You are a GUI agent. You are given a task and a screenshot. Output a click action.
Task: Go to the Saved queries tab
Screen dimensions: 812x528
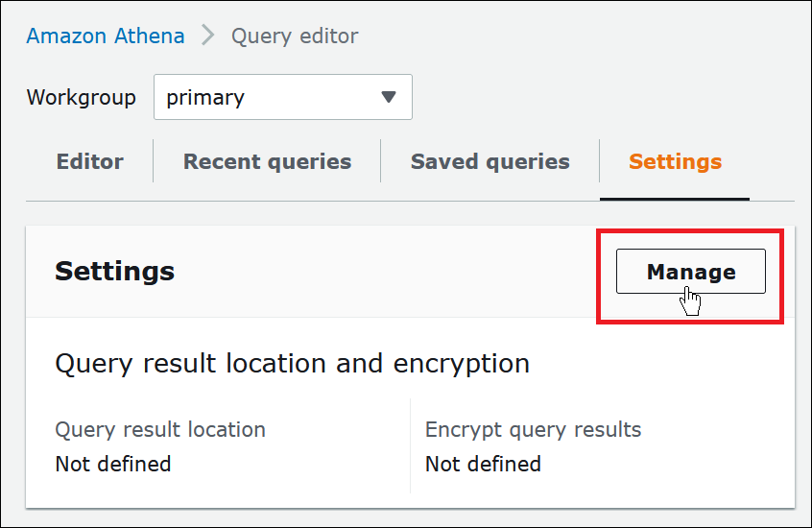490,161
